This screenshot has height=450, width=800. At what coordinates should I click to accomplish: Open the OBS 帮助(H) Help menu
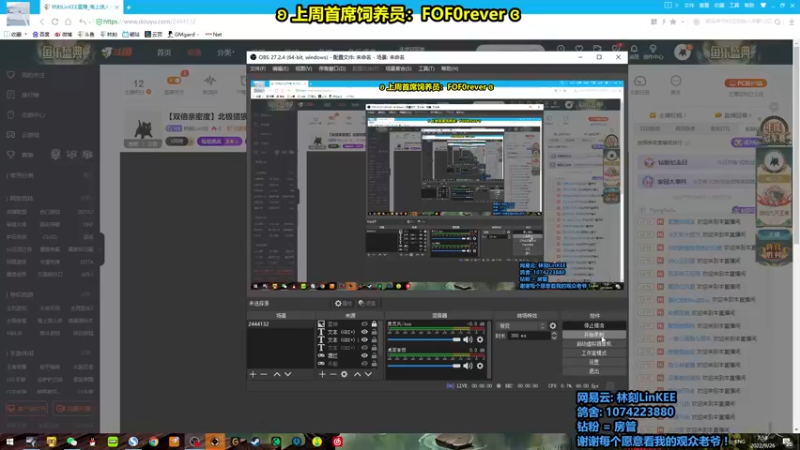point(449,68)
